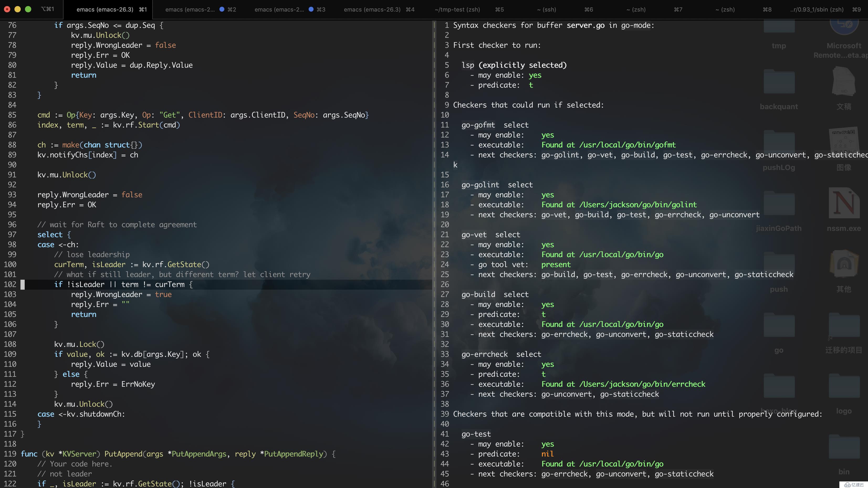This screenshot has height=488, width=868.
Task: Click the 'First checker to run:' heading
Action: (x=497, y=45)
